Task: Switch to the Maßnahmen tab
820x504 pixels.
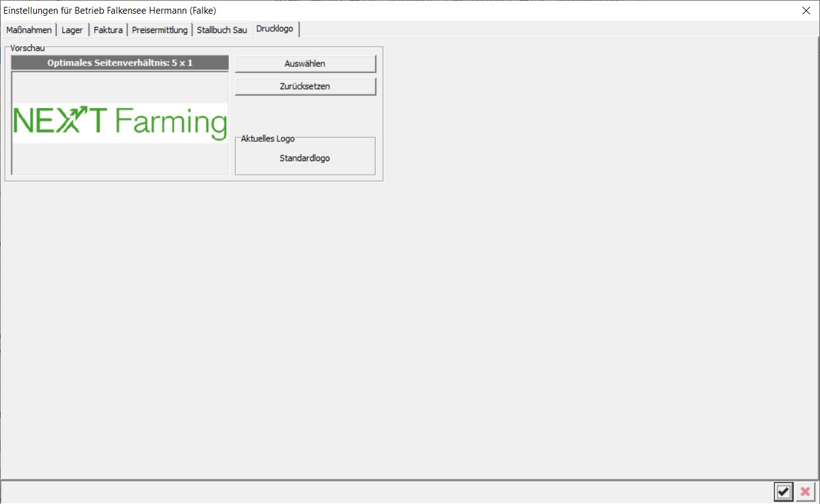Action: 29,30
